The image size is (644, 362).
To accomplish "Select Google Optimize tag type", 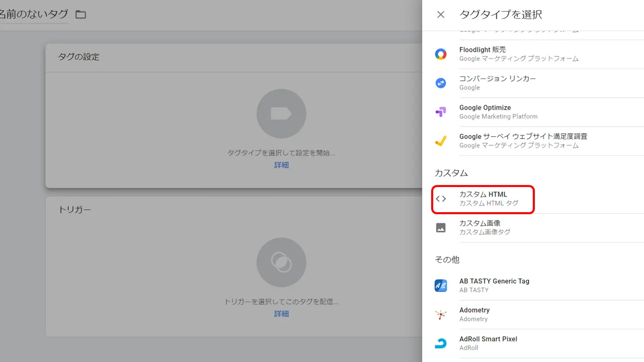I will (x=533, y=112).
